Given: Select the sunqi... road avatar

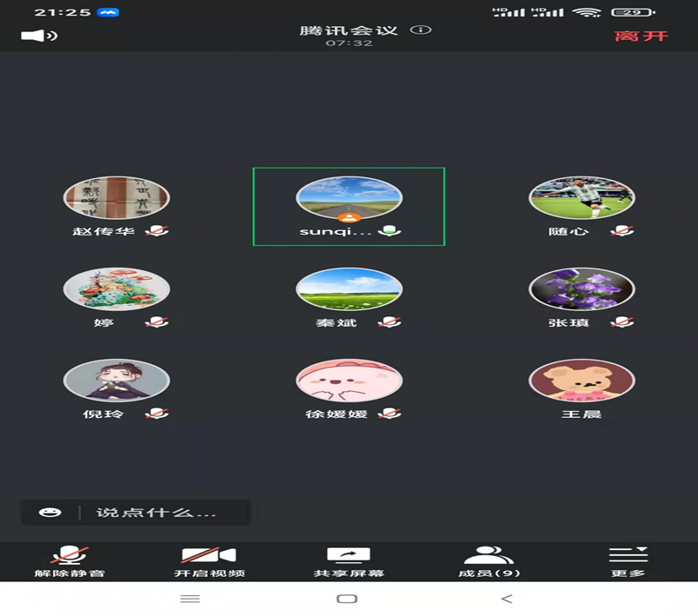Looking at the screenshot, I should pyautogui.click(x=349, y=198).
